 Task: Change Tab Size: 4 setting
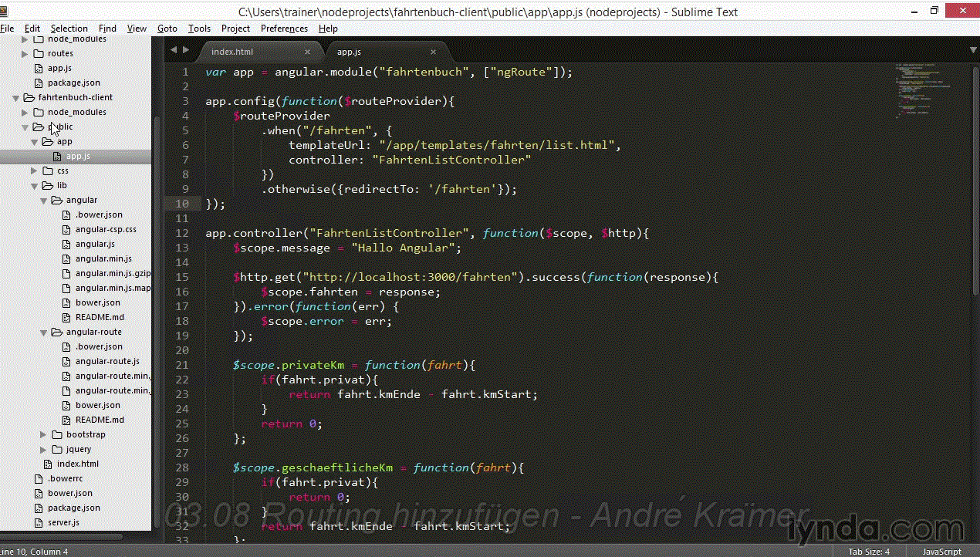(x=869, y=552)
